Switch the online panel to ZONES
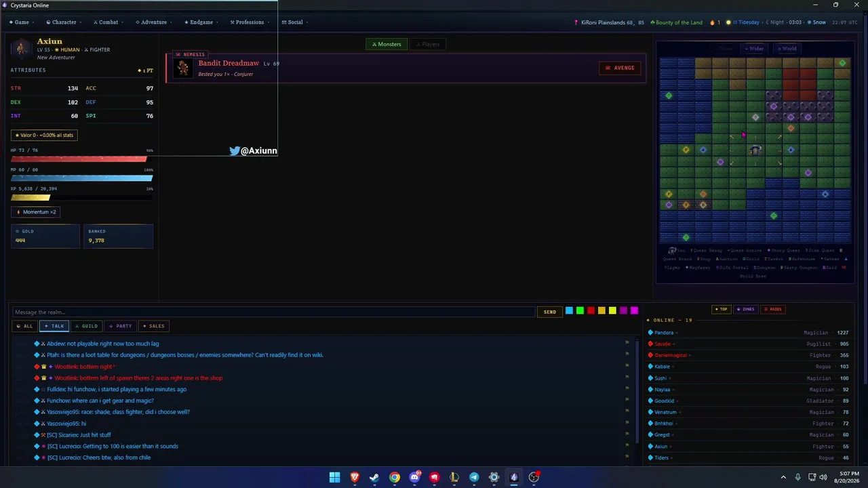The height and width of the screenshot is (488, 868). pyautogui.click(x=745, y=309)
